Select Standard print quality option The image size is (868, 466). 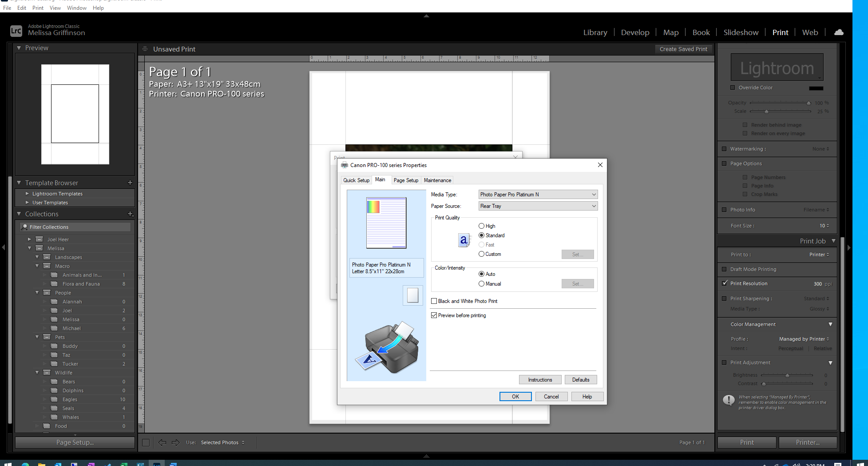(x=481, y=235)
